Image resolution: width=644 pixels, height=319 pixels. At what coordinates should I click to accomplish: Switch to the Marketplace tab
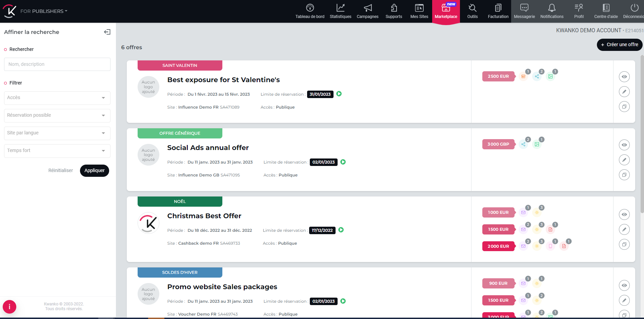[x=446, y=12]
